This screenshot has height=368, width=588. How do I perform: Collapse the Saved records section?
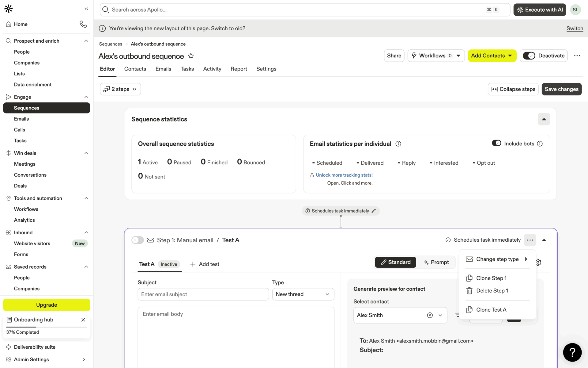(86, 267)
